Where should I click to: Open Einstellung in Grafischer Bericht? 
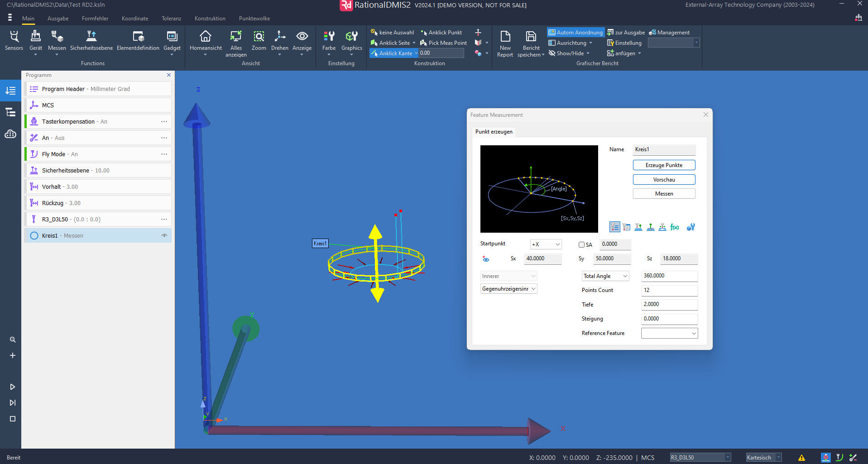(624, 43)
